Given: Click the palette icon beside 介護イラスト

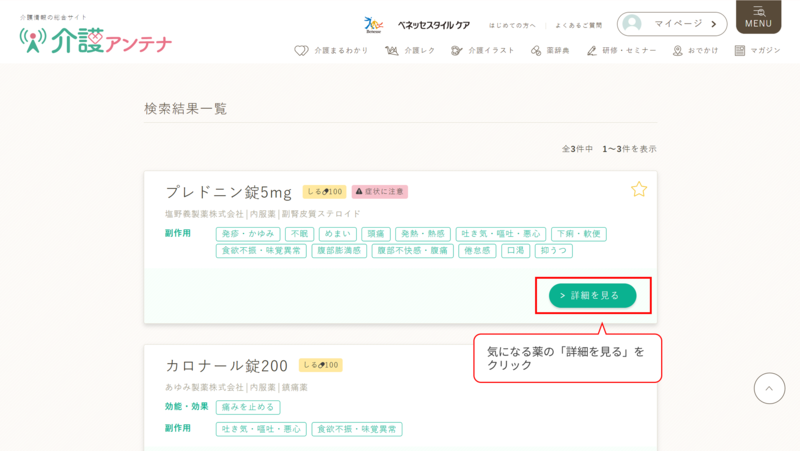Looking at the screenshot, I should [x=457, y=51].
